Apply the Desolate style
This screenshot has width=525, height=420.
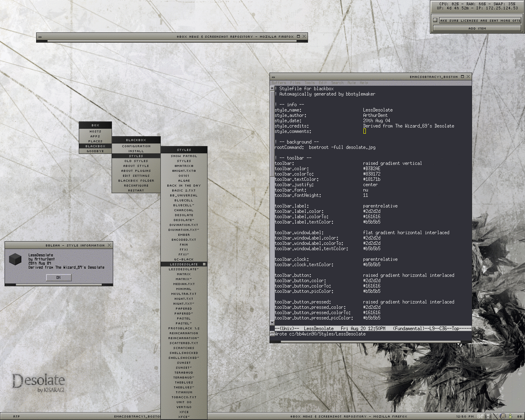point(184,215)
